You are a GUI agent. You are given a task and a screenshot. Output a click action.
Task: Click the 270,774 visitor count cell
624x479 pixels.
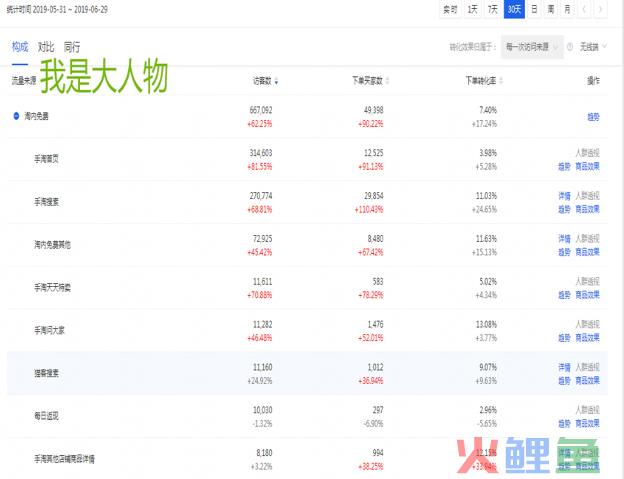261,196
